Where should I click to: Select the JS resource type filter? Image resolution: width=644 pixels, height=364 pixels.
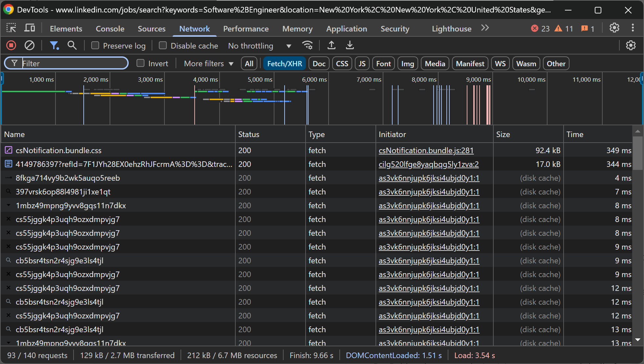coord(362,64)
